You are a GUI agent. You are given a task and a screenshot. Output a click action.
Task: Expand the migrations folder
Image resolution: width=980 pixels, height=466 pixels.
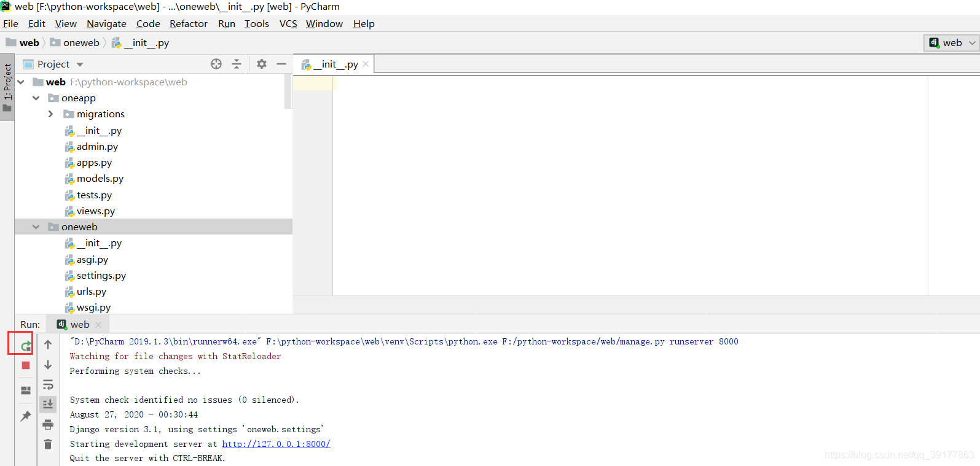tap(51, 114)
